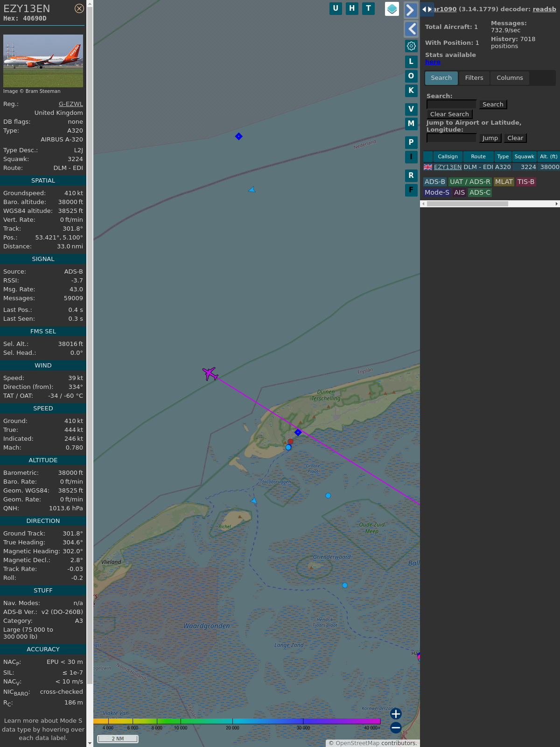Toggle the T map button
560x747 pixels.
(369, 8)
